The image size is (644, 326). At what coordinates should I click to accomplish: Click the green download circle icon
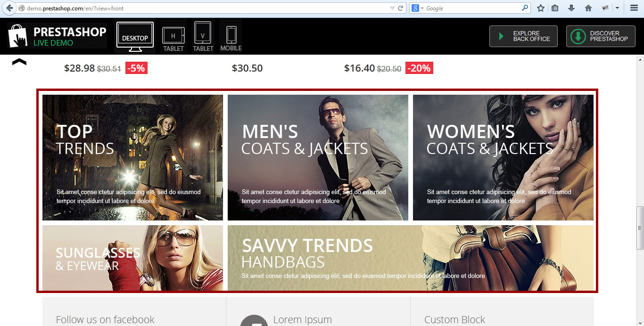pyautogui.click(x=578, y=36)
